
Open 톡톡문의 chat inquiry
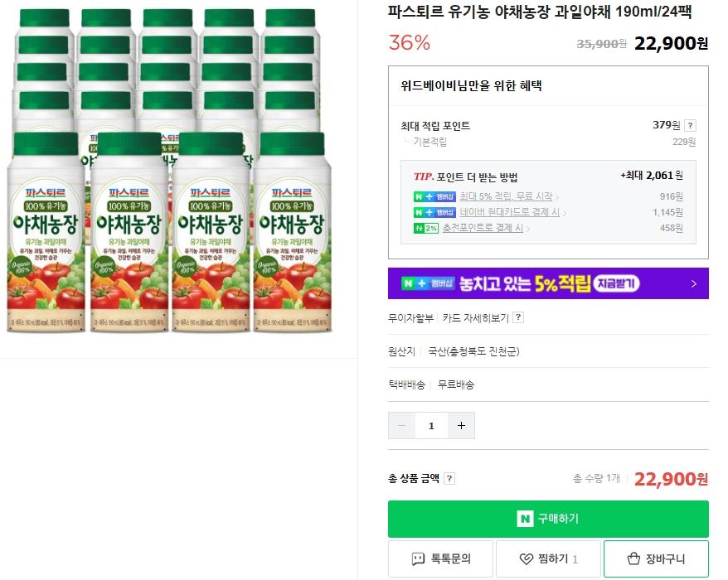[440, 559]
